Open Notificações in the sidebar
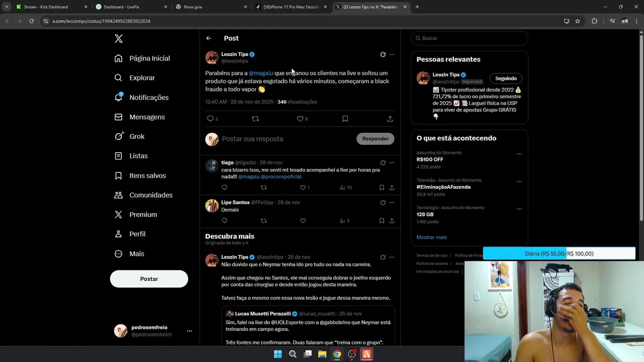This screenshot has width=644, height=362. [141, 98]
